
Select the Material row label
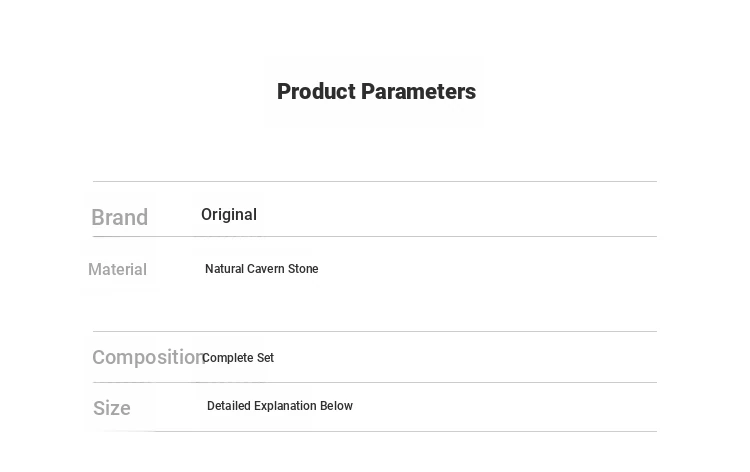click(x=117, y=269)
